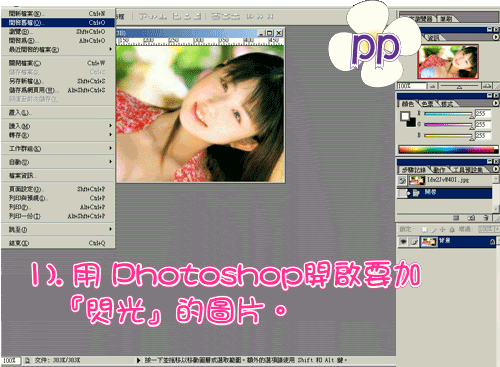Choose the Ctrl+W close file menu item
This screenshot has height=367, width=500.
pyautogui.click(x=58, y=63)
